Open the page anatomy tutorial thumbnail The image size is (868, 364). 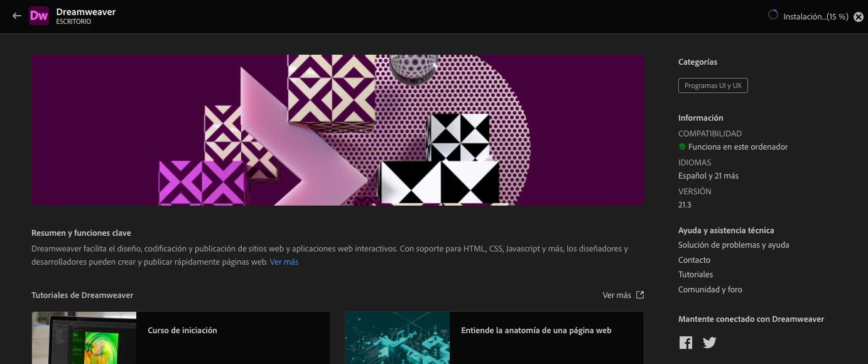click(x=398, y=338)
